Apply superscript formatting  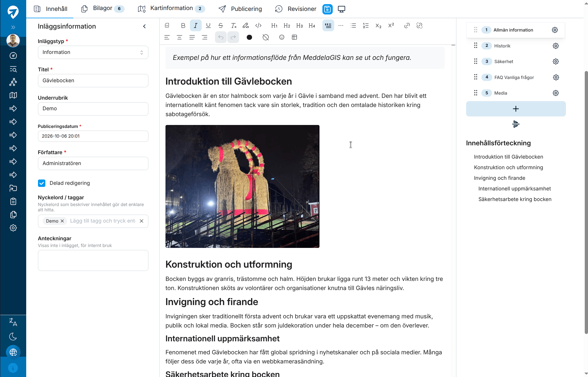391,26
